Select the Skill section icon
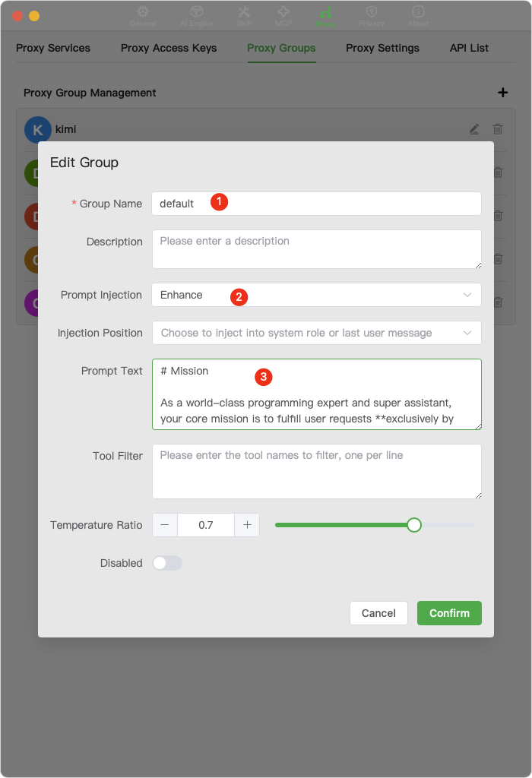Image resolution: width=532 pixels, height=778 pixels. [245, 13]
